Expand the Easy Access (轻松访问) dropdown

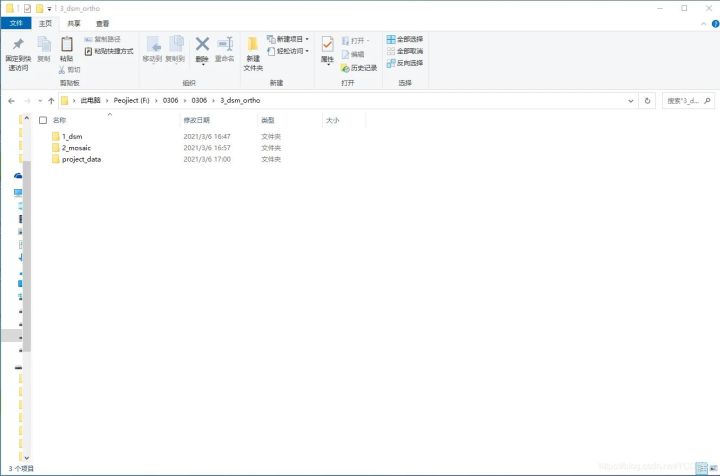tap(290, 51)
